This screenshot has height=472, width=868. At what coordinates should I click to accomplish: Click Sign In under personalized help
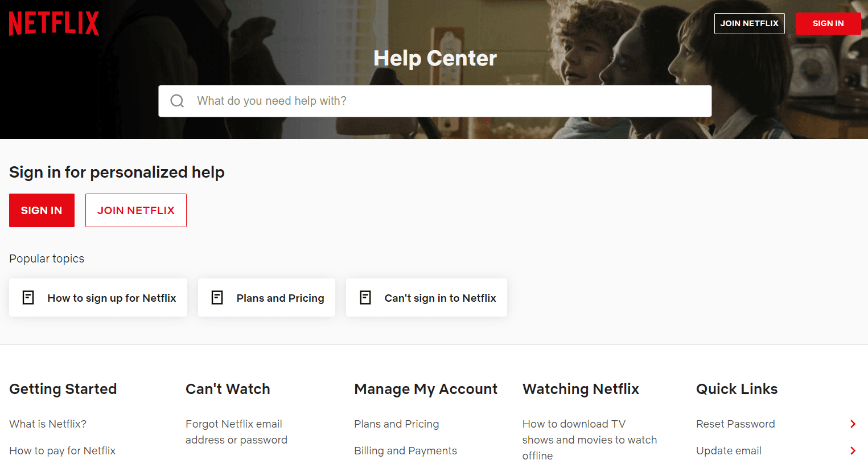(x=42, y=210)
